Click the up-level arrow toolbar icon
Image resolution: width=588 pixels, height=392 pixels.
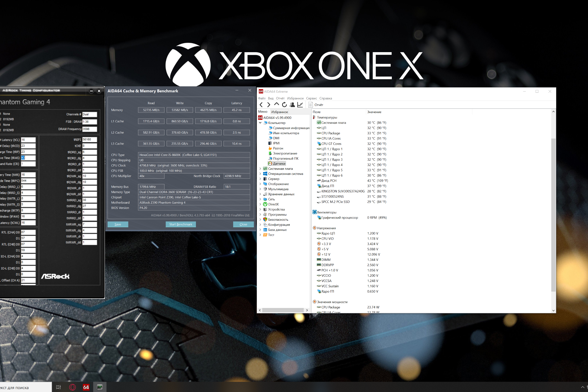276,104
